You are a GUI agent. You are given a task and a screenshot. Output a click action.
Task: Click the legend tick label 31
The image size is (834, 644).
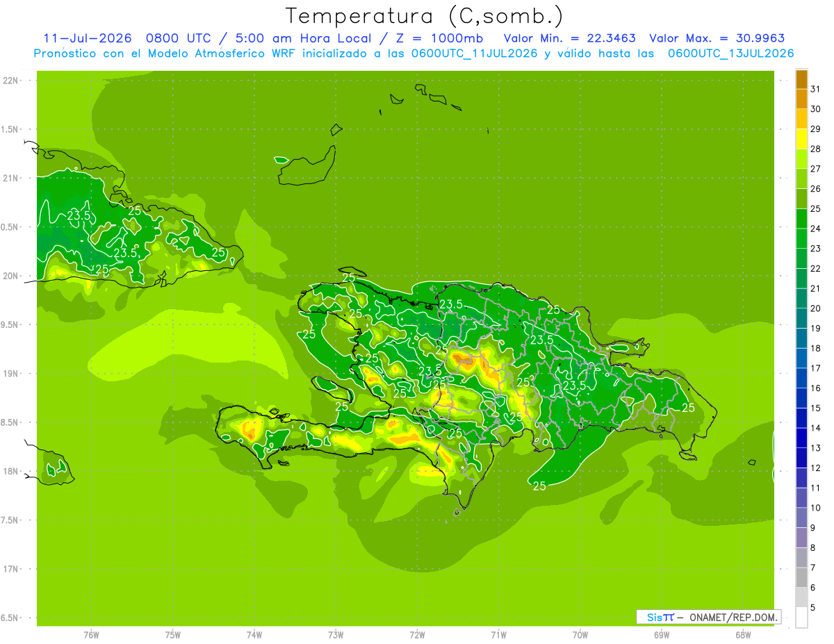coord(816,89)
